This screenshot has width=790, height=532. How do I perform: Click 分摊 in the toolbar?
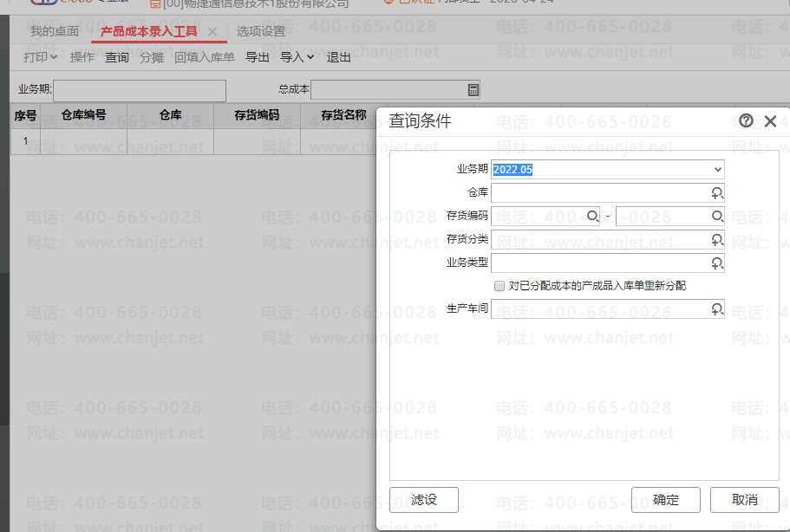152,57
